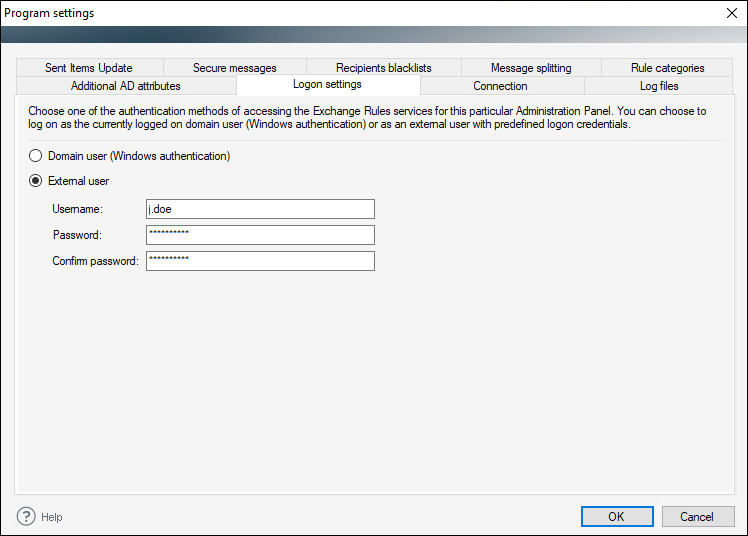The height and width of the screenshot is (536, 748).
Task: Select the External user radio button
Action: click(x=35, y=181)
